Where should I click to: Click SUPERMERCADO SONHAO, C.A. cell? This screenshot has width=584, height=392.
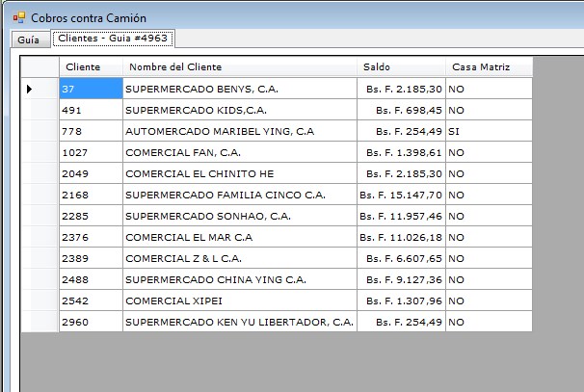[x=240, y=216]
